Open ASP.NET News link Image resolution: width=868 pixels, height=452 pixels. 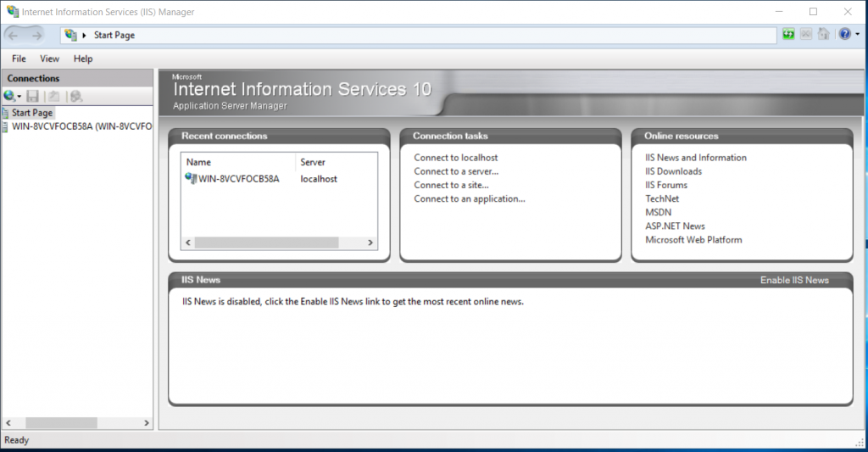click(675, 226)
